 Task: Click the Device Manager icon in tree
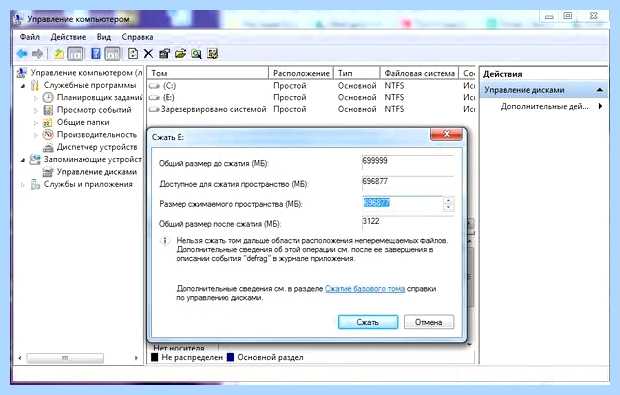(x=48, y=147)
